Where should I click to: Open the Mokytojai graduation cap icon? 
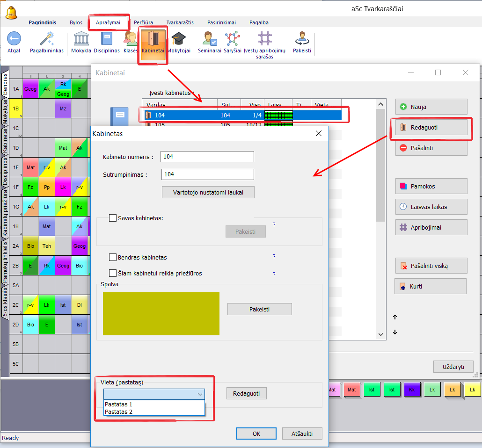179,39
